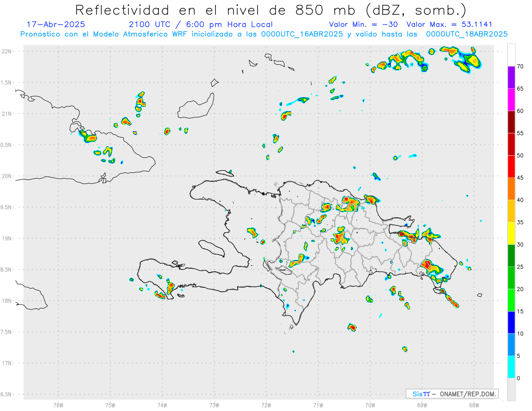This screenshot has width=532, height=411.
Task: Select the dark green 25–30 dBZ colorbar segment
Action: point(511,256)
